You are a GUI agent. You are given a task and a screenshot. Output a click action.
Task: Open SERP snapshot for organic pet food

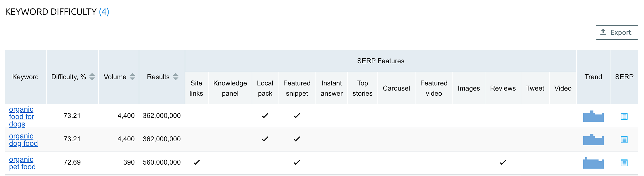[x=624, y=163]
